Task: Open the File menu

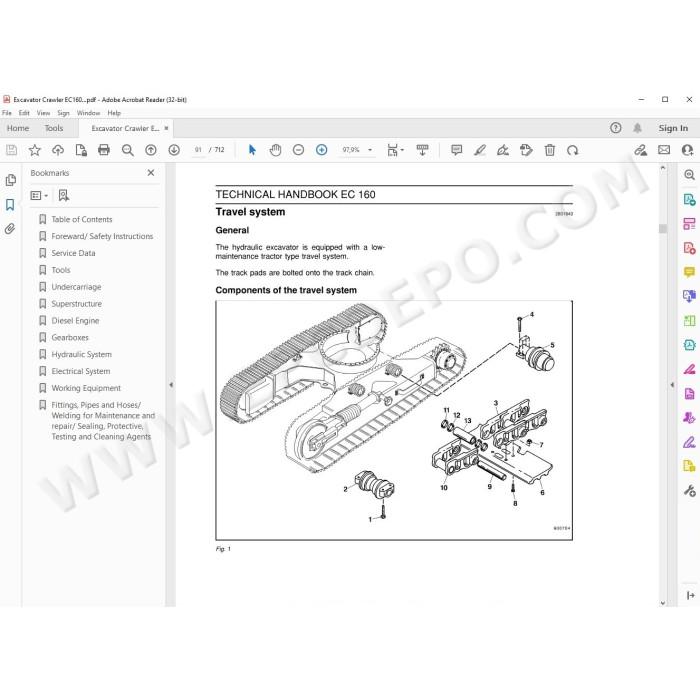Action: click(7, 113)
